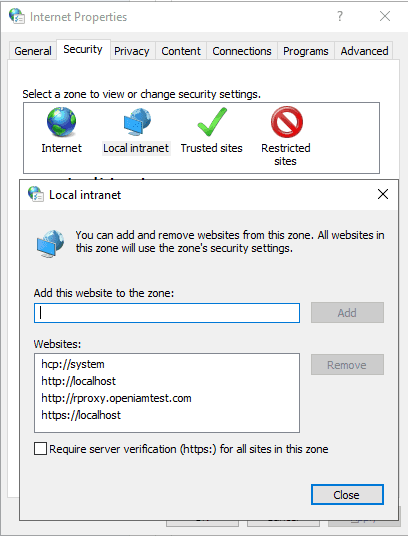The height and width of the screenshot is (536, 408).
Task: Switch to the Programs tab
Action: [305, 51]
